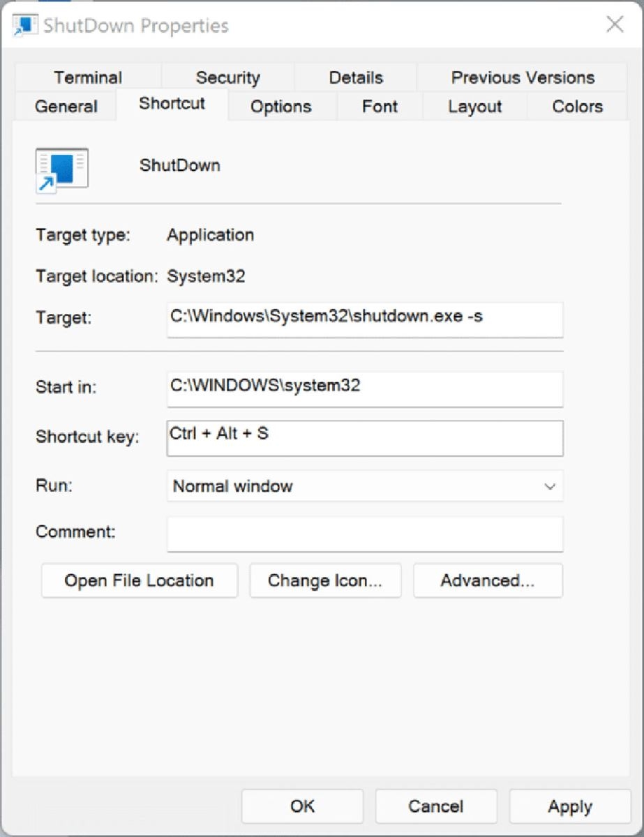Select the Shortcut key field
This screenshot has height=837, width=644.
[364, 438]
